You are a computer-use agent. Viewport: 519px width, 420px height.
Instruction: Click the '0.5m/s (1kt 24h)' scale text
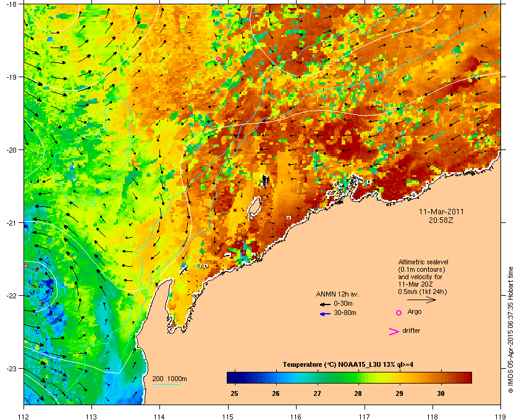pyautogui.click(x=423, y=292)
